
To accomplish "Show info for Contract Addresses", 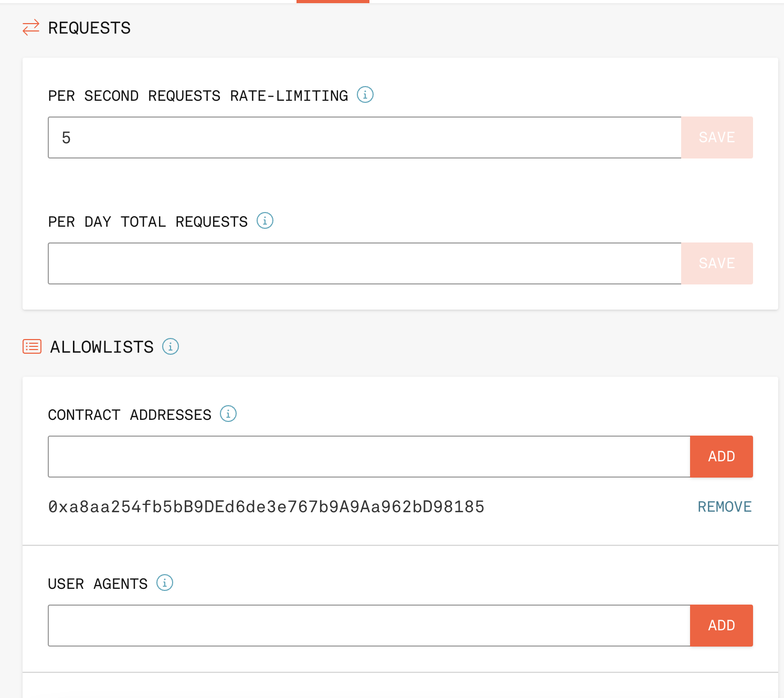I will pos(228,414).
